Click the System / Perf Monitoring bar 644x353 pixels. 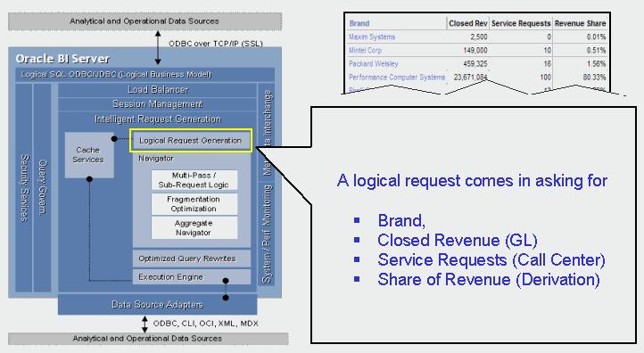267,234
